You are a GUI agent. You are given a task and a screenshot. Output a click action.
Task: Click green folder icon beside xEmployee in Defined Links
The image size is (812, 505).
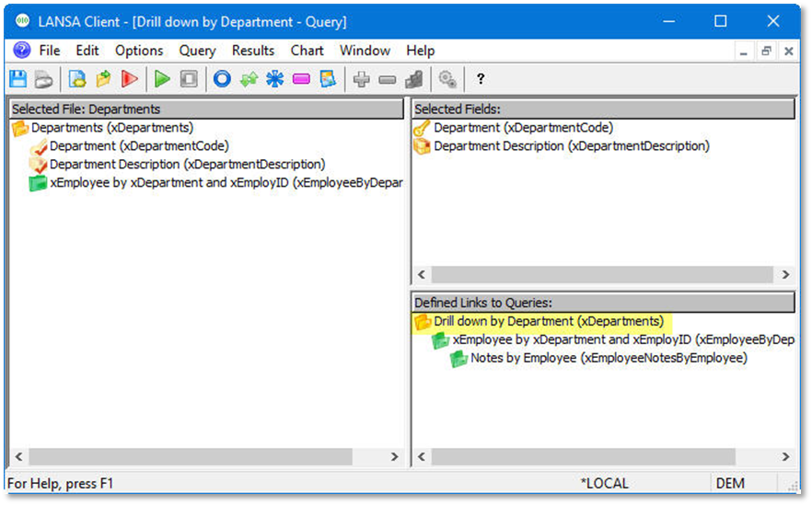441,340
